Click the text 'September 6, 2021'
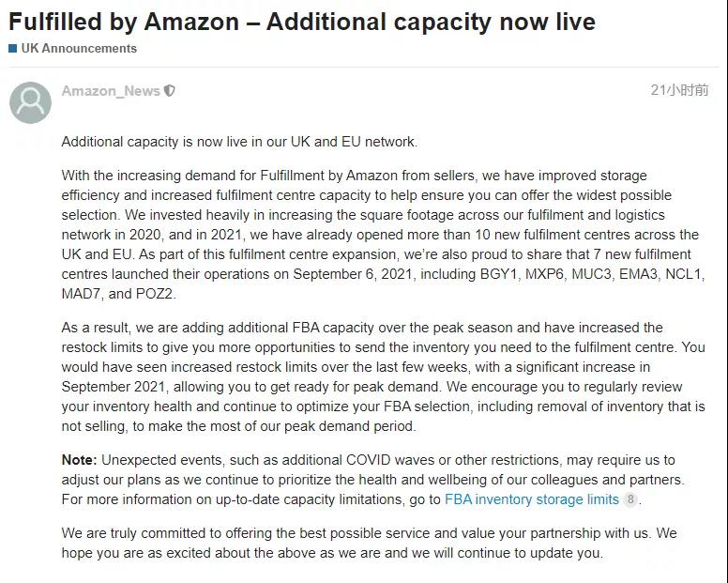This screenshot has width=728, height=583. [x=349, y=274]
